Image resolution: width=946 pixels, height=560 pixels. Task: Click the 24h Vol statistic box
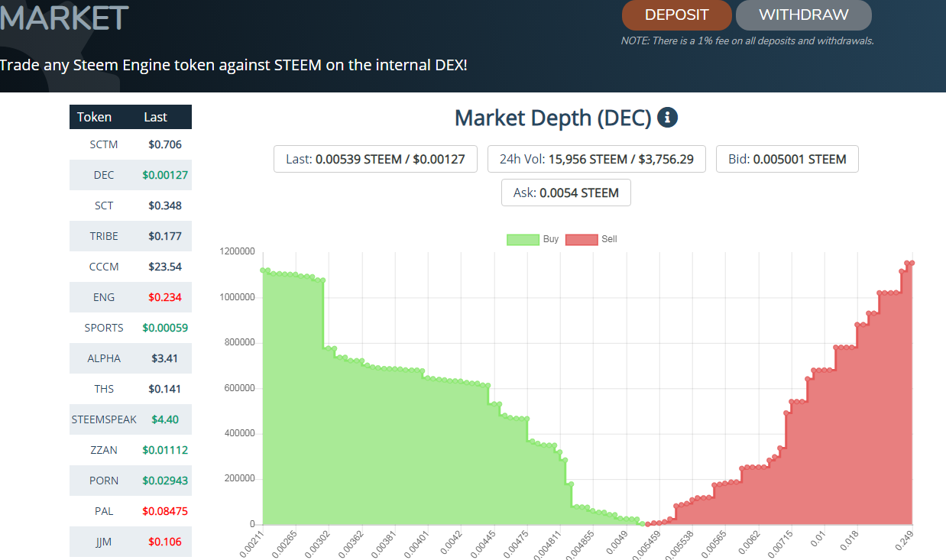(x=596, y=158)
